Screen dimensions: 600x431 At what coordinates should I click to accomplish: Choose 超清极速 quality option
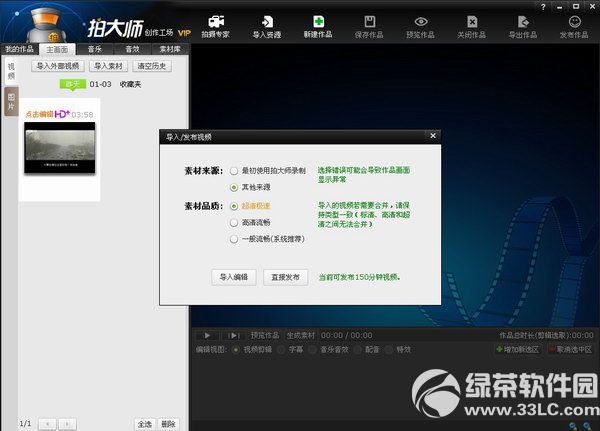point(250,206)
